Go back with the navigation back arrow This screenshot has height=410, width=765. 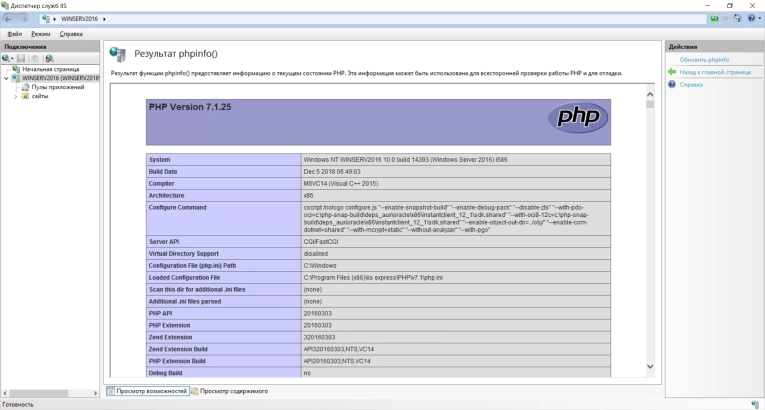(x=8, y=19)
